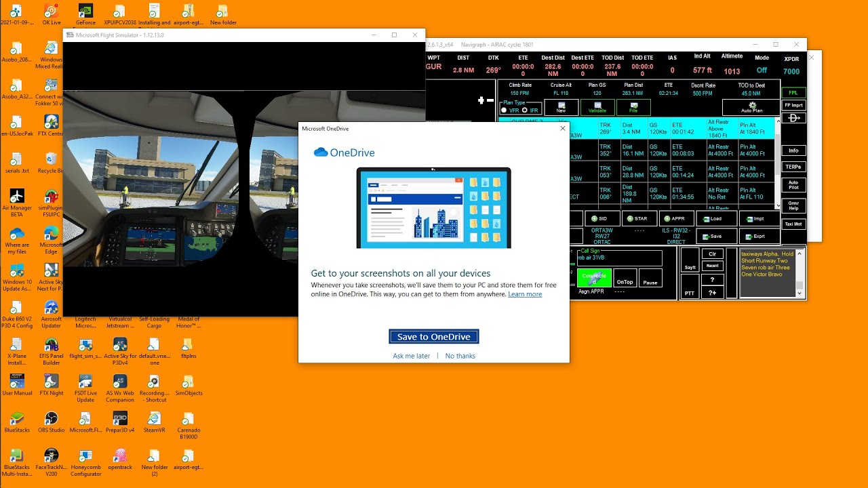The image size is (868, 488).
Task: Open the Carenado B1900D folder icon
Action: tap(189, 426)
